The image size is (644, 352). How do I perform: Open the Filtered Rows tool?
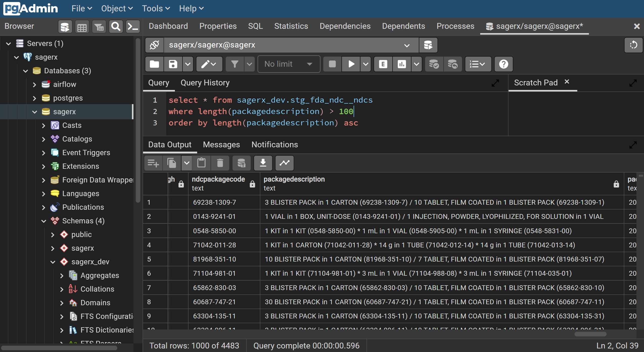tap(99, 26)
